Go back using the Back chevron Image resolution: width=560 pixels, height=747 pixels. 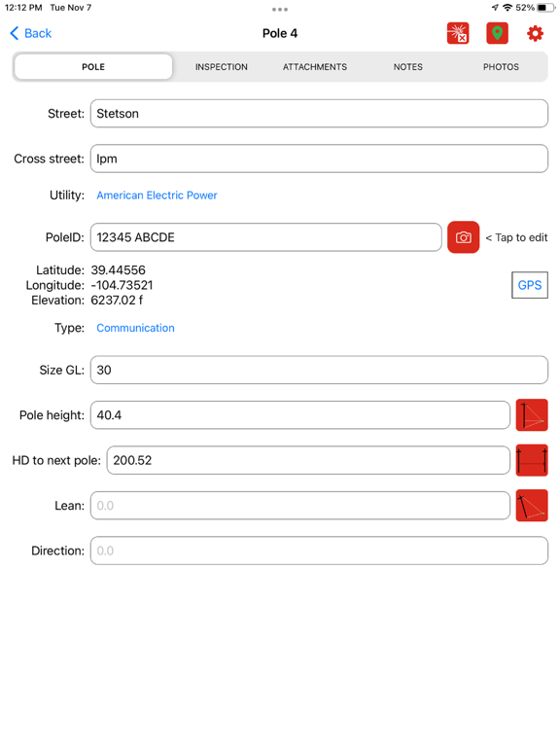[x=30, y=33]
